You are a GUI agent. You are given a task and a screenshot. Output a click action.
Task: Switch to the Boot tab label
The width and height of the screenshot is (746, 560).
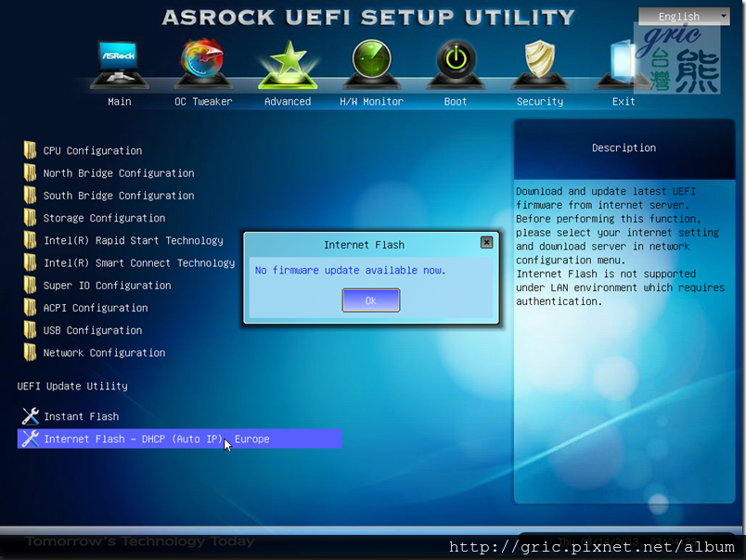click(456, 101)
